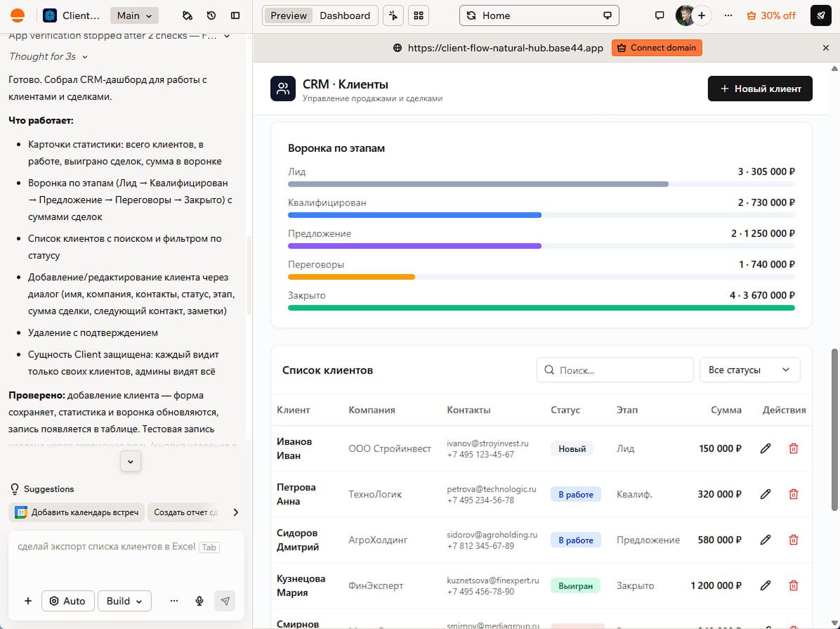
Task: Open the Main branch dropdown
Action: (134, 15)
